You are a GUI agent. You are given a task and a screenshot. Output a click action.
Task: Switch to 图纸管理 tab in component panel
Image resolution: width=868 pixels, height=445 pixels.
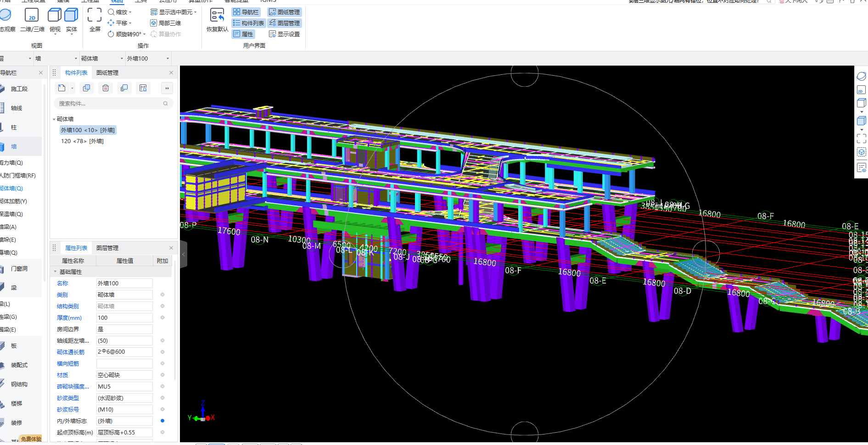(107, 72)
